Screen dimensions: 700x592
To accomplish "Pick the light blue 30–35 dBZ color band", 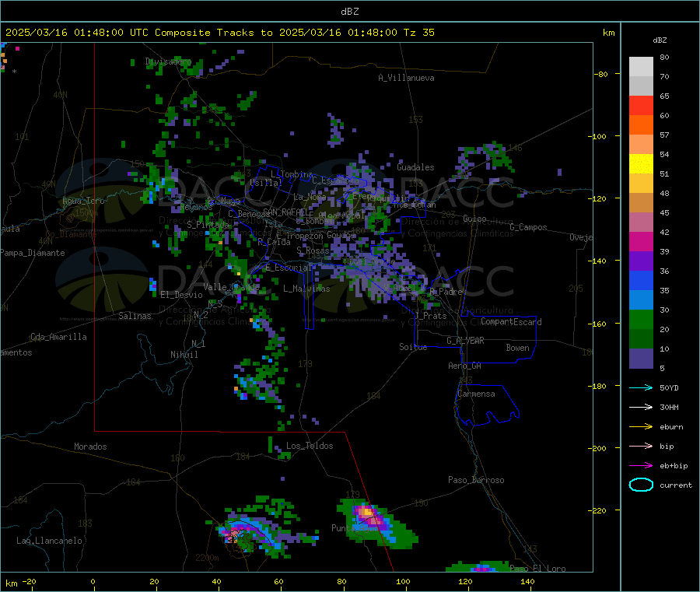I will [641, 300].
